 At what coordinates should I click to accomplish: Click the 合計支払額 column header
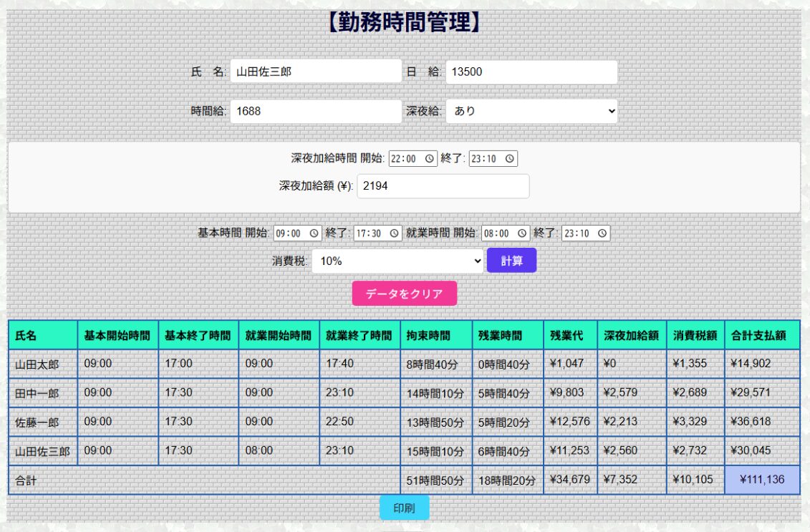pyautogui.click(x=761, y=335)
